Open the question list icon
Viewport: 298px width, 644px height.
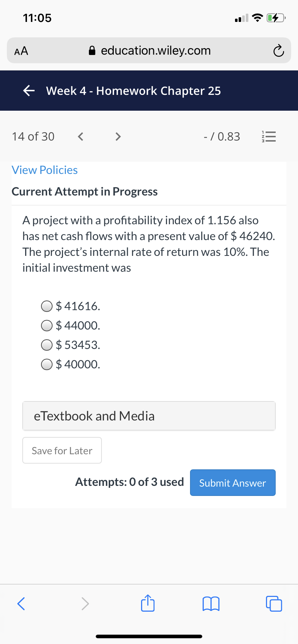(268, 137)
